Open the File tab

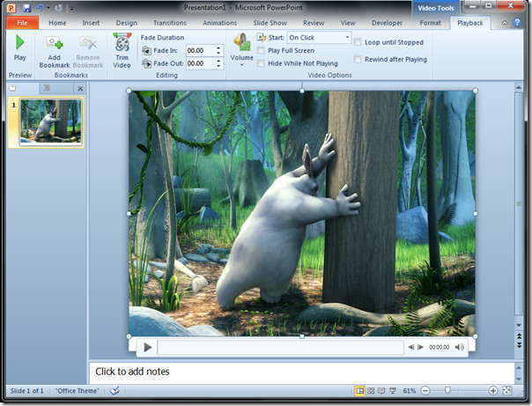click(22, 23)
